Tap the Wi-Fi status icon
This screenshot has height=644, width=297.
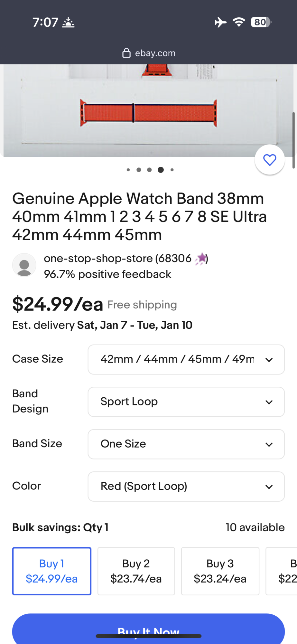click(x=239, y=22)
